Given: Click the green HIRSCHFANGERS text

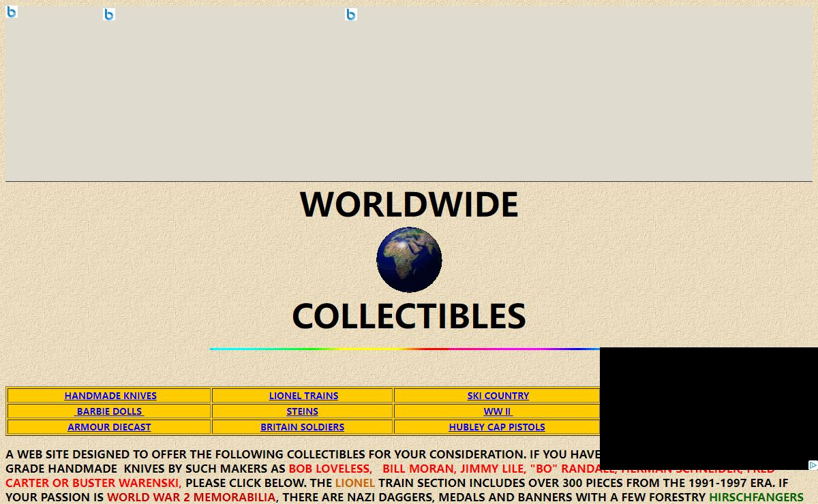Looking at the screenshot, I should tap(756, 497).
